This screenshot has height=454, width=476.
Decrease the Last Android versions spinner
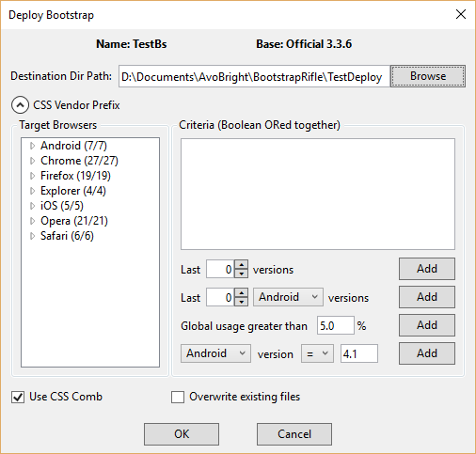tap(241, 302)
